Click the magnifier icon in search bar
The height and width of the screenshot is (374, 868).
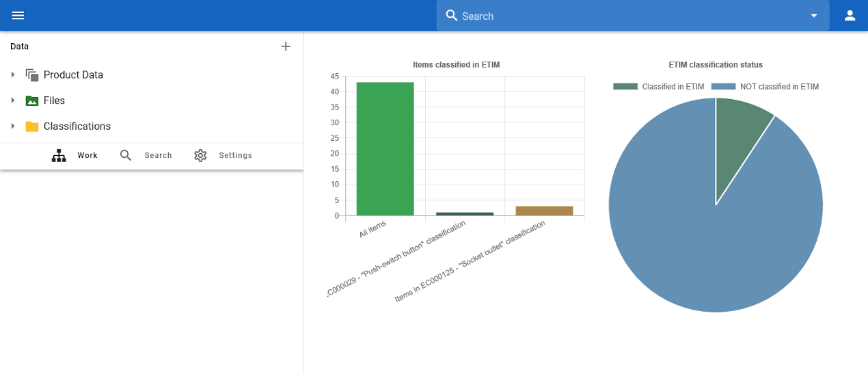(x=451, y=16)
